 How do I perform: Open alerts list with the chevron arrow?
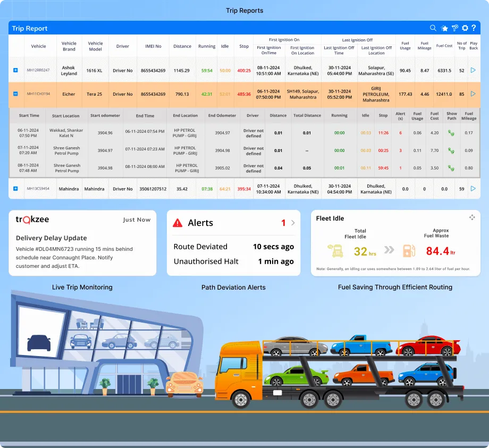click(x=293, y=223)
